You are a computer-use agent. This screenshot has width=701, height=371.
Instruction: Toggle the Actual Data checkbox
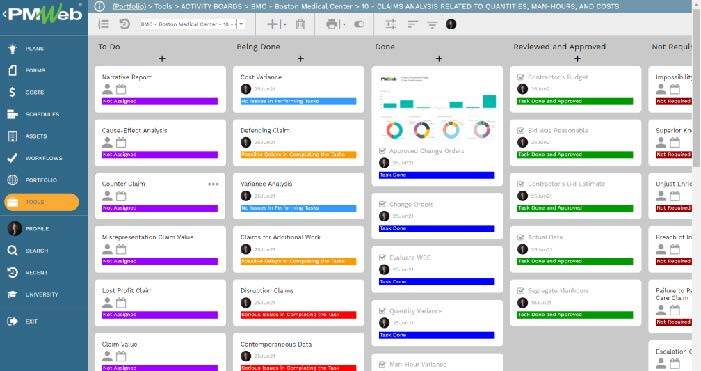tap(520, 237)
